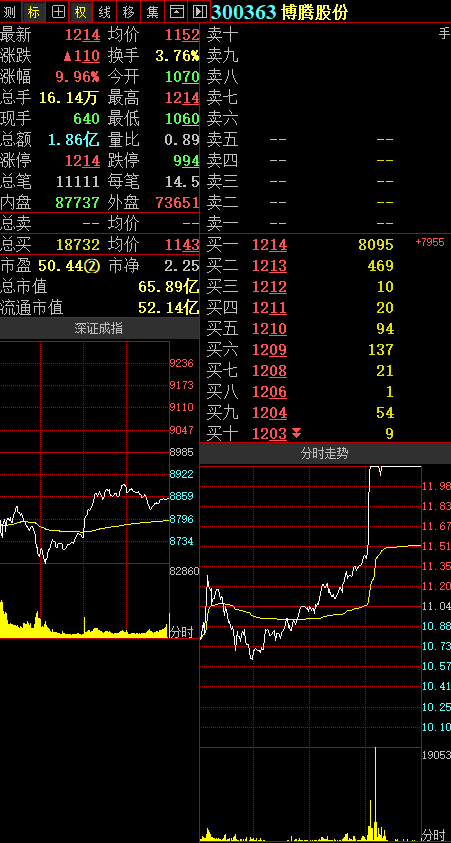Click the 买八 price 1206
451x843 pixels.
point(269,392)
